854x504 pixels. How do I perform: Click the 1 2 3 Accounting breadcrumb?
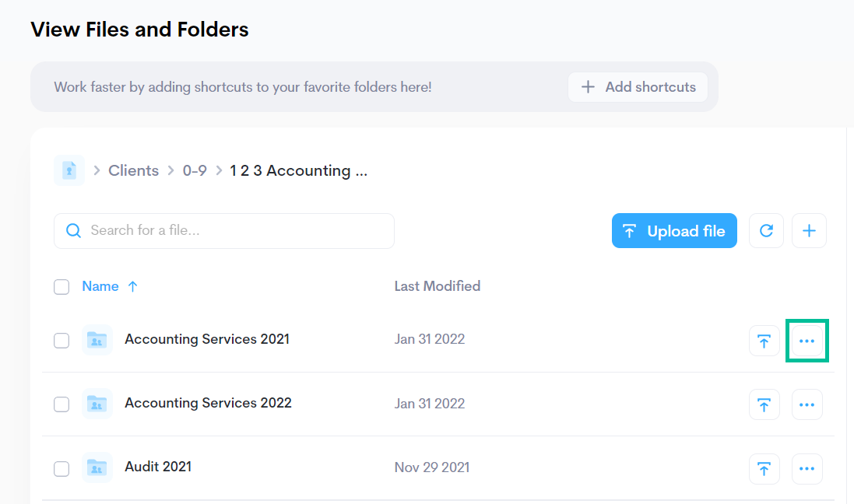click(x=298, y=170)
